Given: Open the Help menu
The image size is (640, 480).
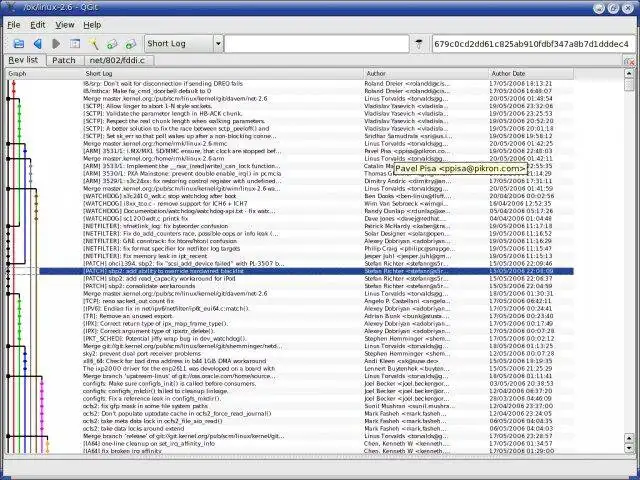Looking at the screenshot, I should click(92, 25).
